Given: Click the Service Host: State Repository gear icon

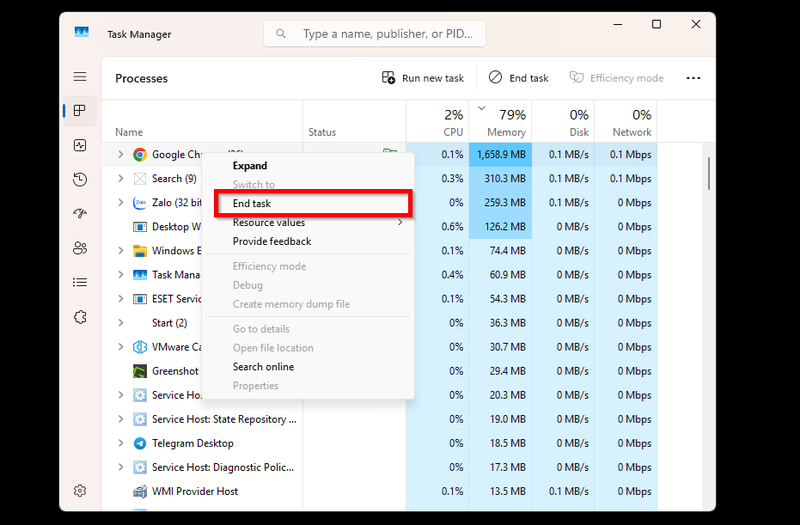Looking at the screenshot, I should coord(139,419).
